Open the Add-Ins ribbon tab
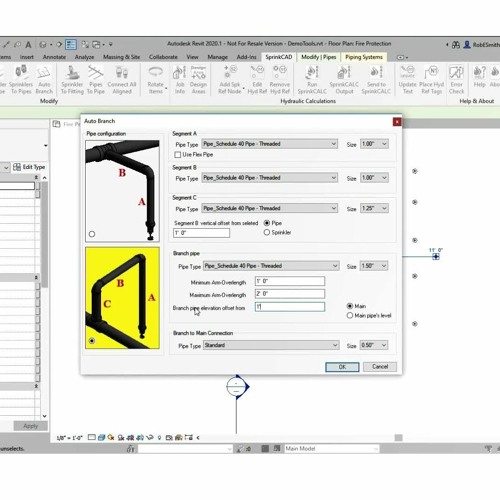The image size is (500, 500). pos(246,57)
